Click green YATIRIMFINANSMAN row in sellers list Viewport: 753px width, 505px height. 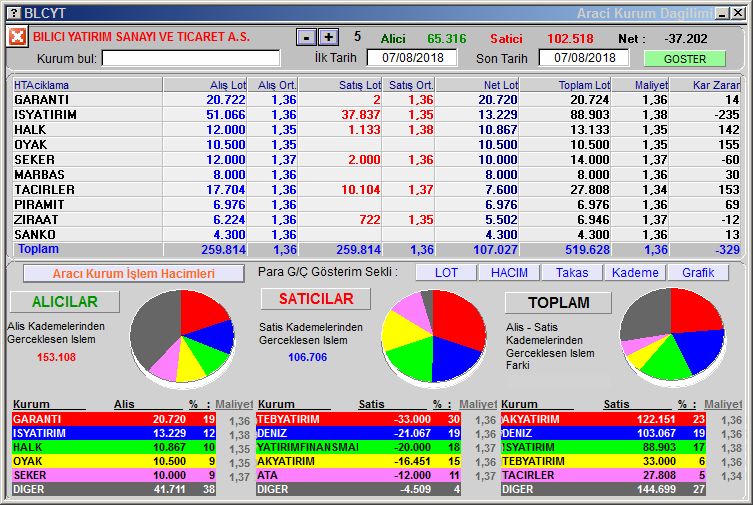point(358,447)
